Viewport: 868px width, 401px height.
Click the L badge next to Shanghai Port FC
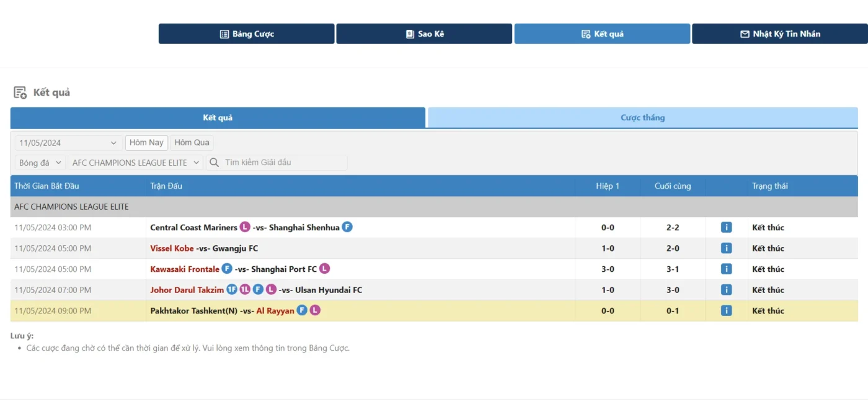(x=324, y=269)
